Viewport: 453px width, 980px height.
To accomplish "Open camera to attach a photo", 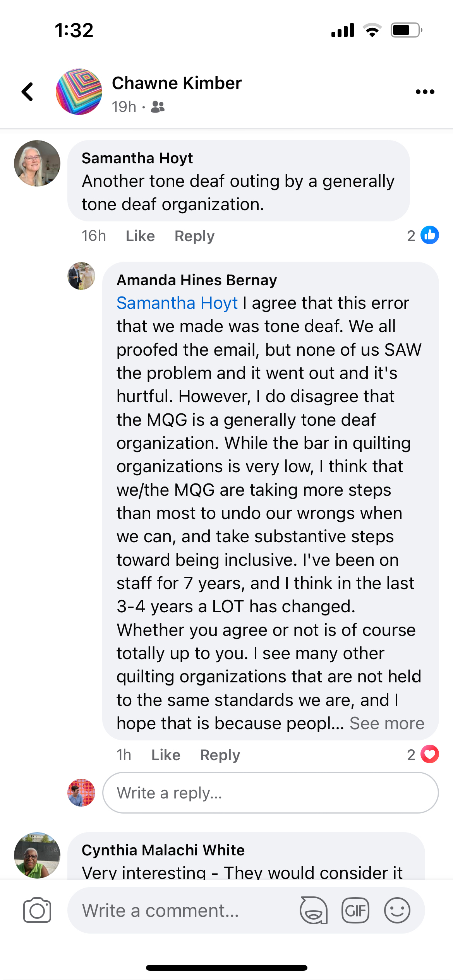I will [x=37, y=910].
